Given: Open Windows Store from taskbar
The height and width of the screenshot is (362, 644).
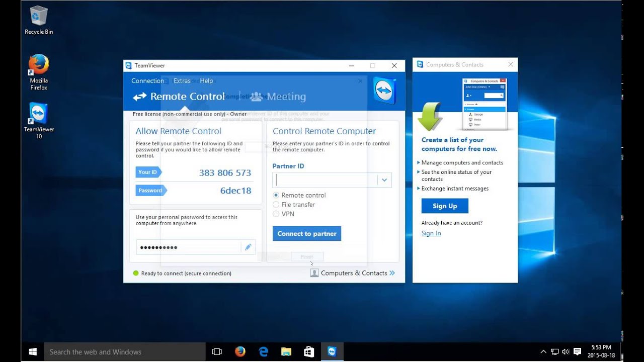Looking at the screenshot, I should (x=309, y=352).
